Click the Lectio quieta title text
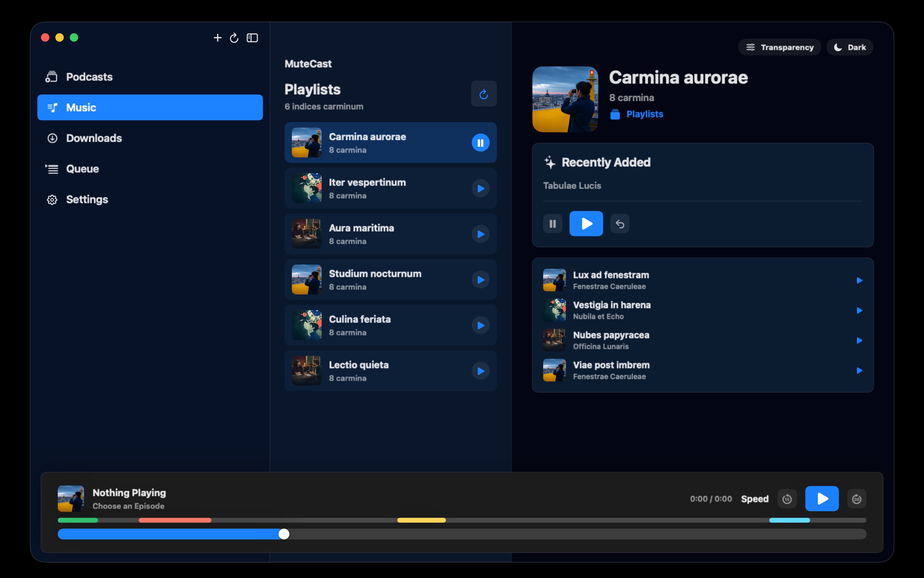This screenshot has width=924, height=578. point(358,365)
